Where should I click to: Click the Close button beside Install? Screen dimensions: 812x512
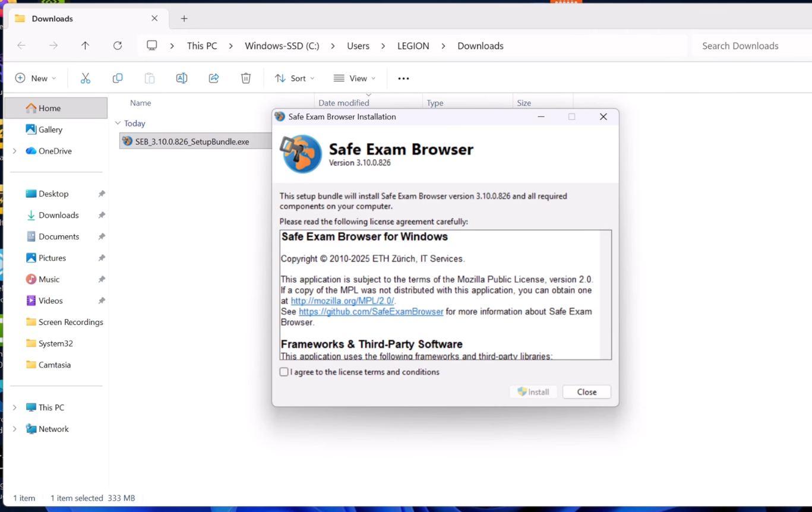point(586,392)
